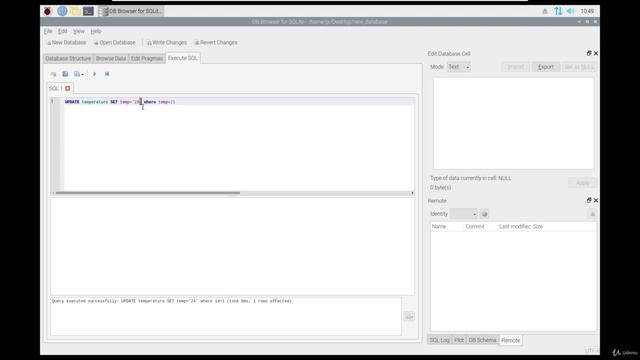The image size is (640, 360).
Task: Click Write Changes toolbar button
Action: [167, 42]
